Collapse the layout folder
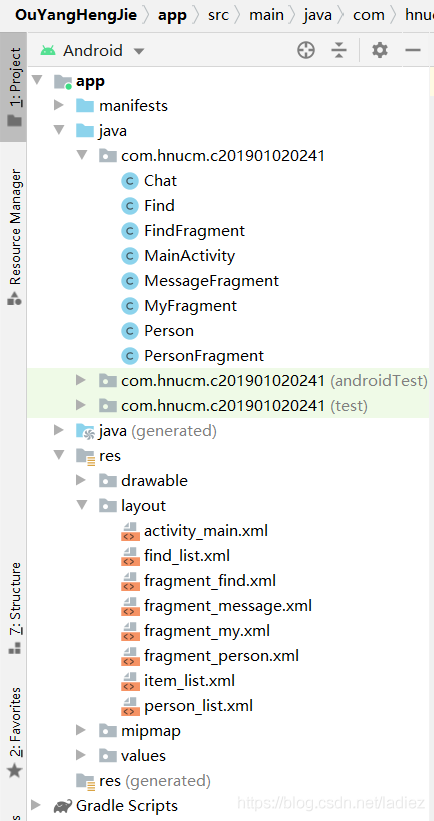This screenshot has width=434, height=821. (x=81, y=505)
